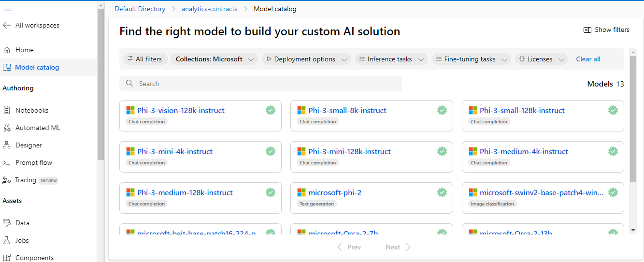Click the back arrow beside All workspaces
Image resolution: width=644 pixels, height=262 pixels.
pyautogui.click(x=7, y=25)
